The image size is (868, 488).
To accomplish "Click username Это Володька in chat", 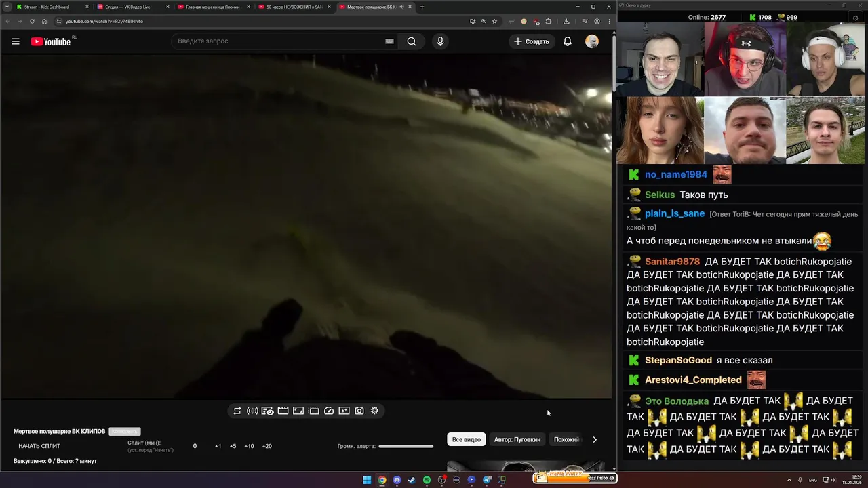I will [x=677, y=401].
